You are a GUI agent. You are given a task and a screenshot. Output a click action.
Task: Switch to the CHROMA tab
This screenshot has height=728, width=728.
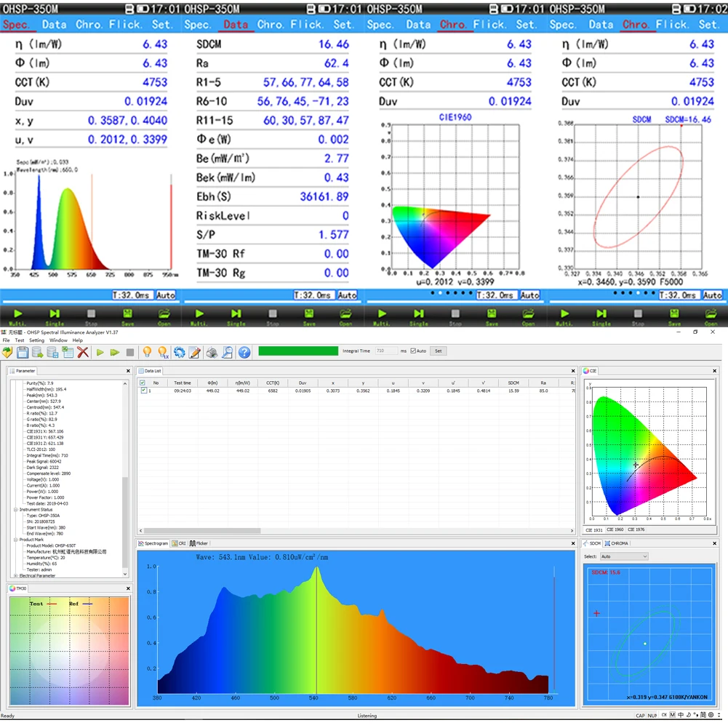pyautogui.click(x=619, y=543)
